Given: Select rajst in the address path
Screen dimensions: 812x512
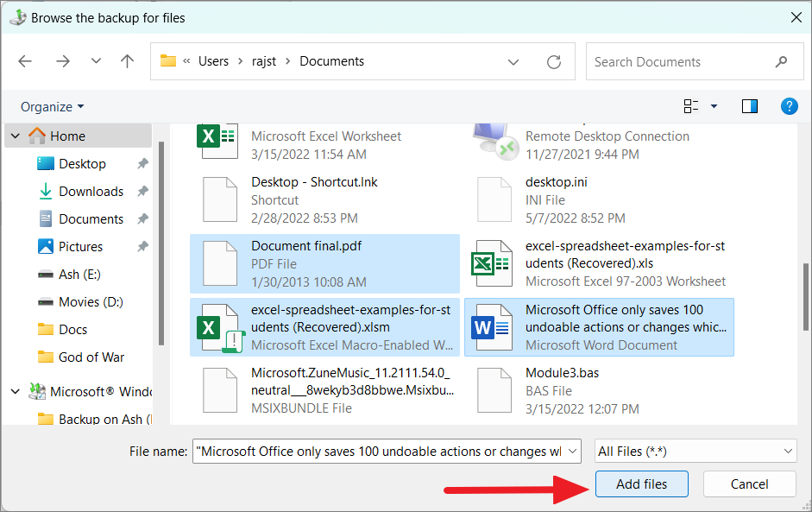Looking at the screenshot, I should (264, 61).
